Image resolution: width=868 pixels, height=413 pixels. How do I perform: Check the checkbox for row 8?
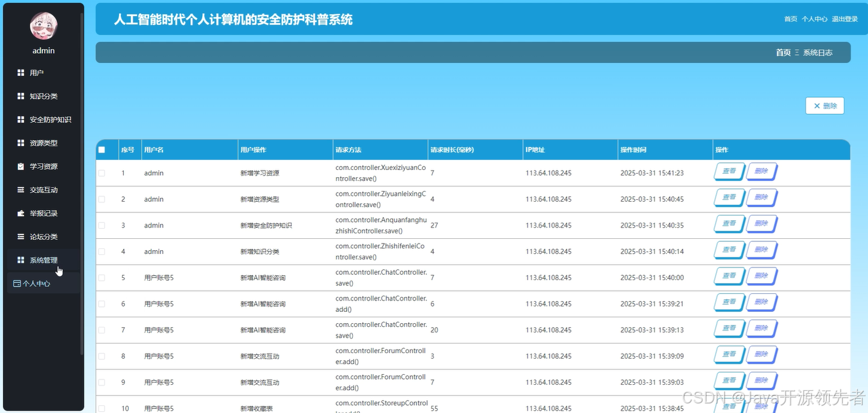click(102, 356)
